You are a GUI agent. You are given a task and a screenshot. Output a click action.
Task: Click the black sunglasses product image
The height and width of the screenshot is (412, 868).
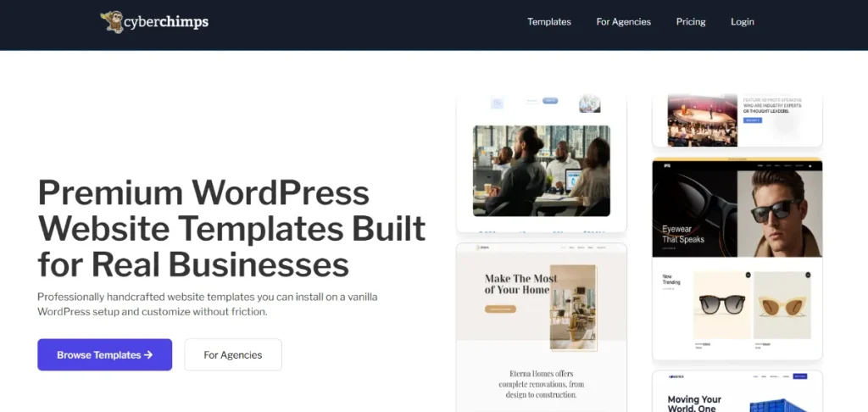pos(721,305)
